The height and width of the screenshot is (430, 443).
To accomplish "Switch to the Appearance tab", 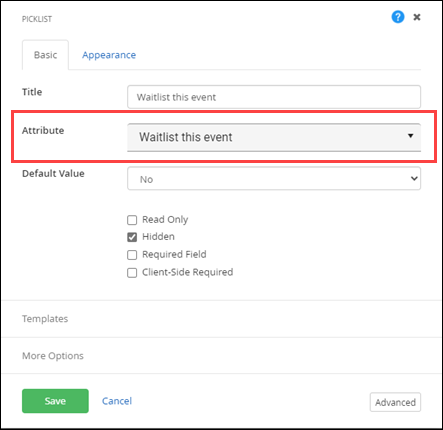I will tap(109, 55).
